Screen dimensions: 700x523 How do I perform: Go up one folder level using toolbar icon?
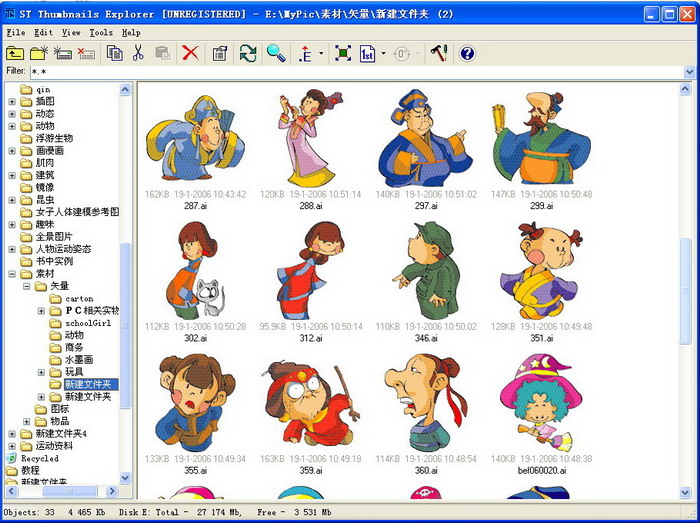tap(15, 54)
